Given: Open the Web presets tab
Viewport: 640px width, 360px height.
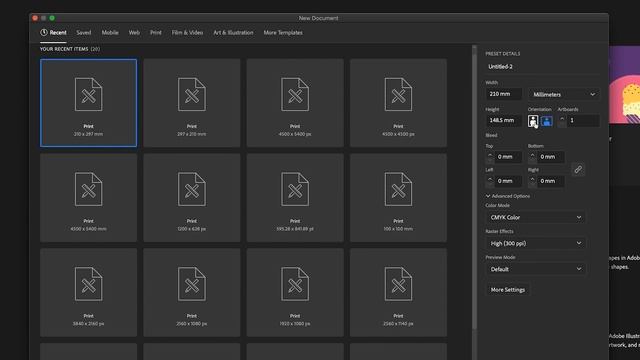Looking at the screenshot, I should tap(134, 33).
